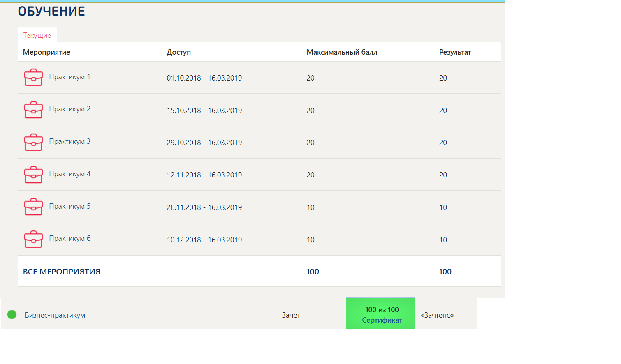The height and width of the screenshot is (364, 621).
Task: Open the Практикум 2 link
Action: (70, 109)
